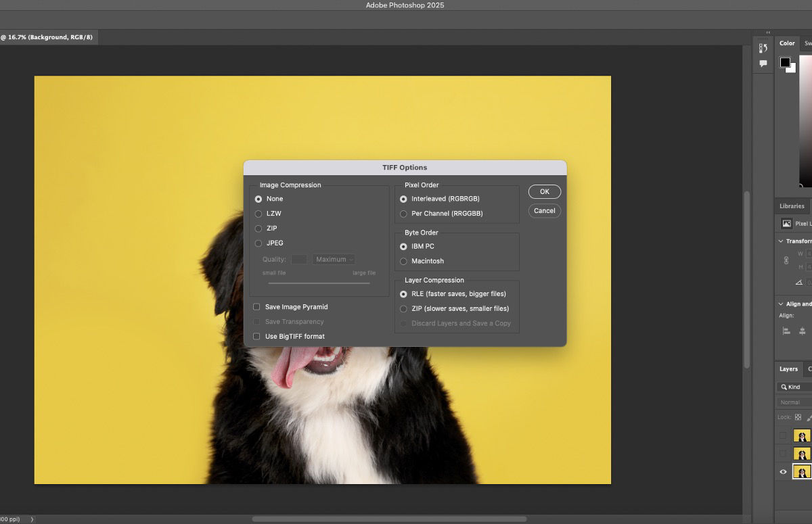Screen dimensions: 812x524
Task: Click the foreground color swatch
Action: [x=786, y=62]
